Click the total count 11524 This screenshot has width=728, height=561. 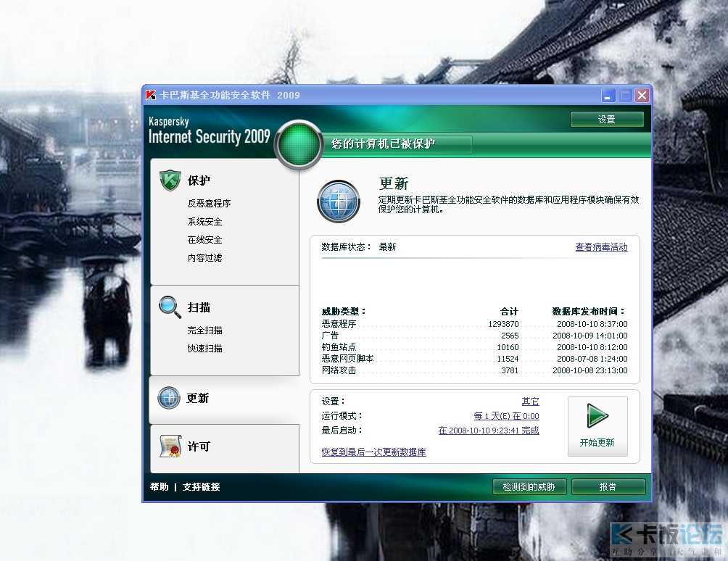coord(508,359)
